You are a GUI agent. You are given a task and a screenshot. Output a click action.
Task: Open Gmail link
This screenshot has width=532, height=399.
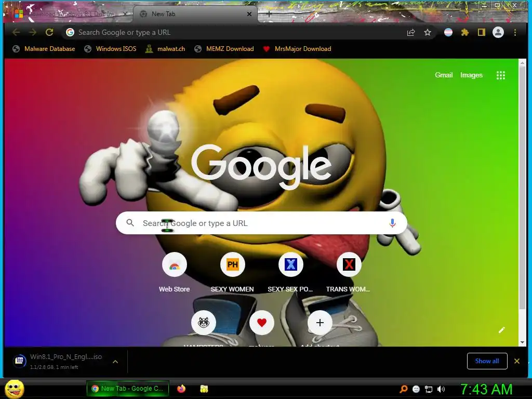click(x=444, y=75)
